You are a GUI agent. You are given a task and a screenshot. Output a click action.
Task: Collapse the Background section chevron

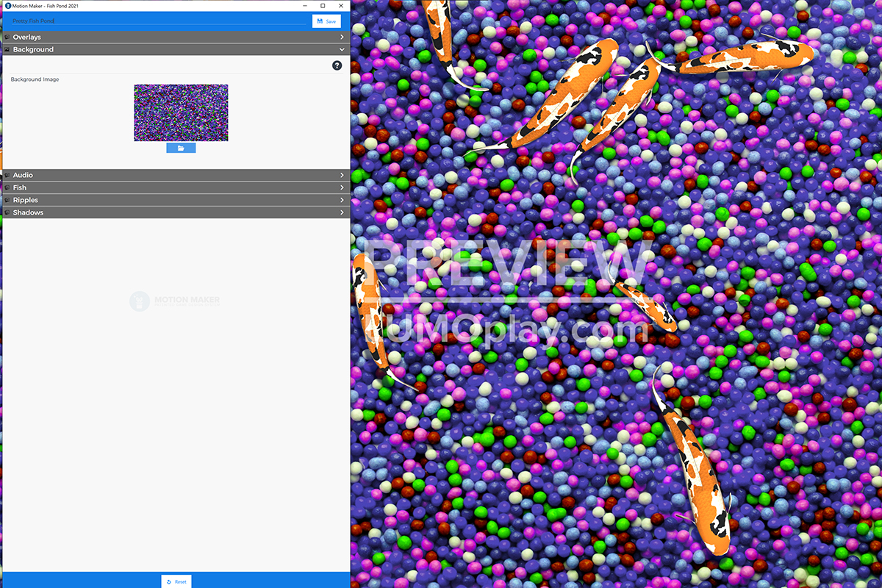tap(342, 49)
